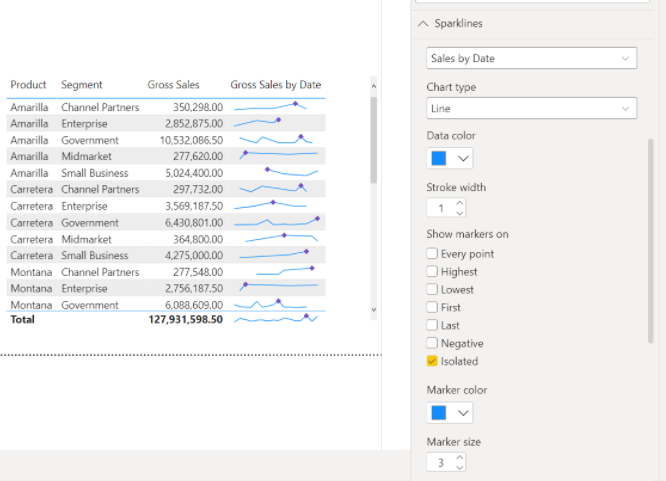Click the table scrollbar down arrow

(x=374, y=310)
